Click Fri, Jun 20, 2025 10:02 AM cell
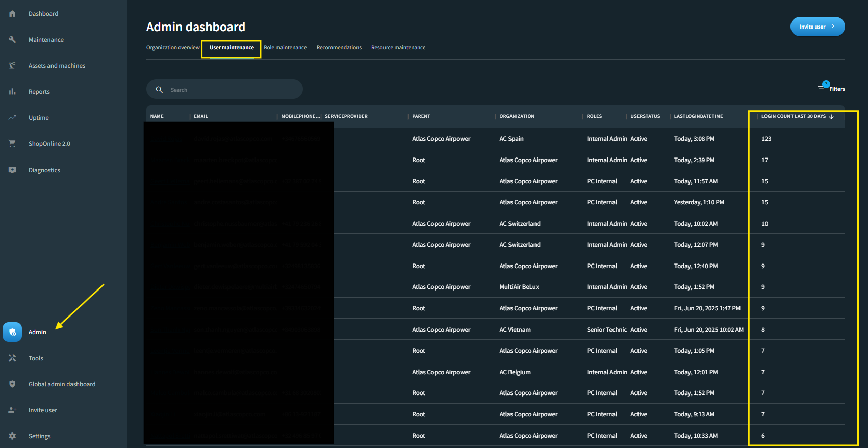 [x=708, y=330]
